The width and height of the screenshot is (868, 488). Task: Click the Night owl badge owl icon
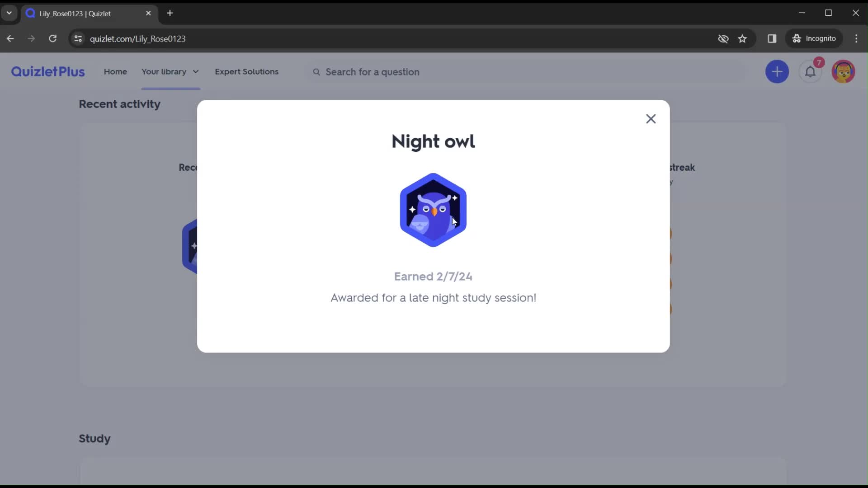point(434,209)
